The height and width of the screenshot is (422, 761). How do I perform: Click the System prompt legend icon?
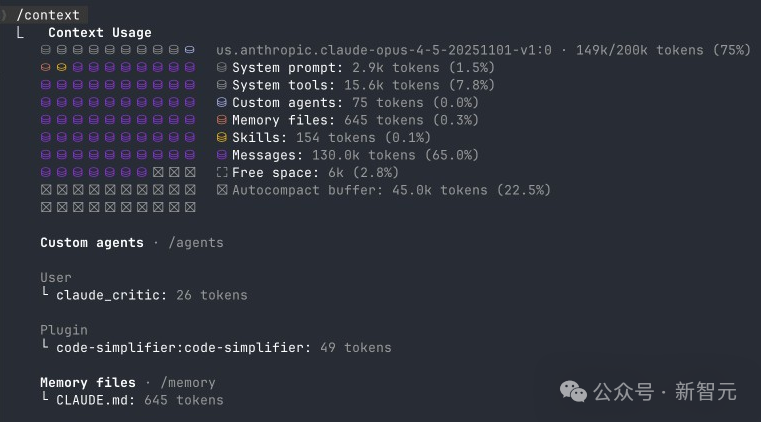[222, 67]
